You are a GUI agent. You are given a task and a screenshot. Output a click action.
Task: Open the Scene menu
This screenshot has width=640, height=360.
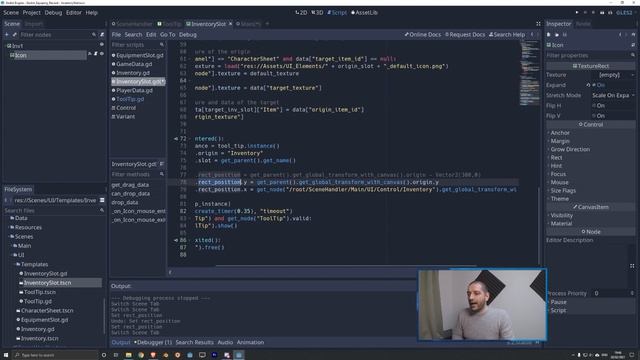pyautogui.click(x=11, y=13)
